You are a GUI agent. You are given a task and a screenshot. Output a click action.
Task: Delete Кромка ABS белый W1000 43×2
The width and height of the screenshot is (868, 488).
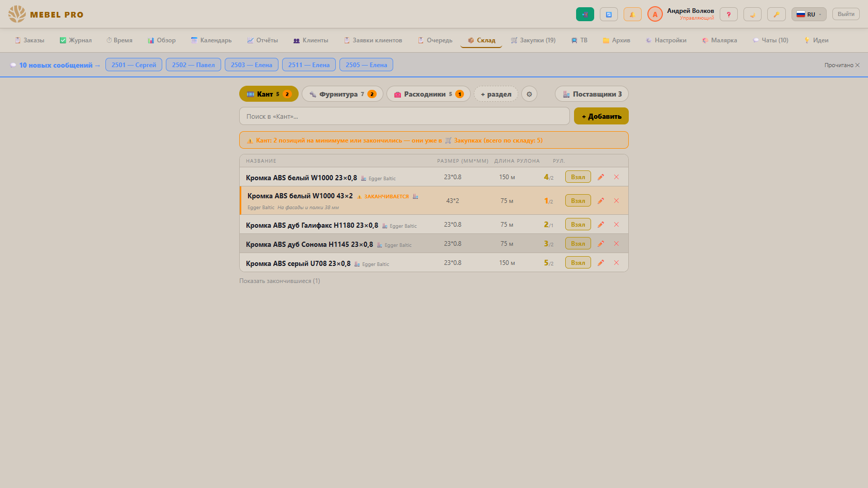tap(616, 201)
